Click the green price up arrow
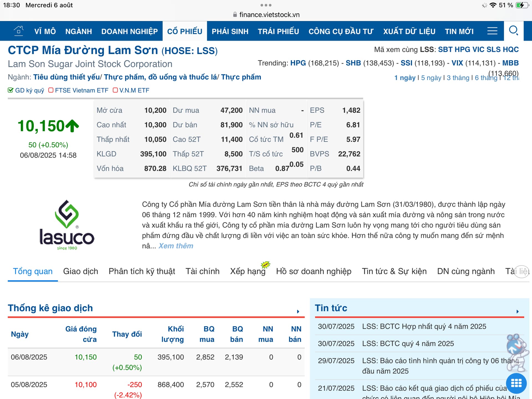 click(x=73, y=126)
